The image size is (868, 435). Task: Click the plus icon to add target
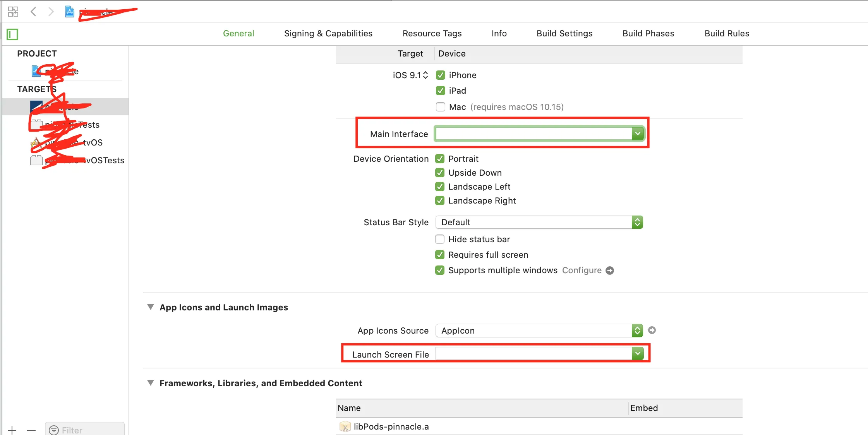(x=12, y=430)
